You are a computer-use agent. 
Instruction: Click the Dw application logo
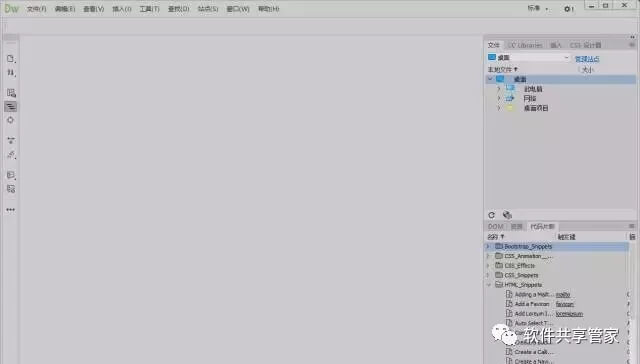pos(11,8)
